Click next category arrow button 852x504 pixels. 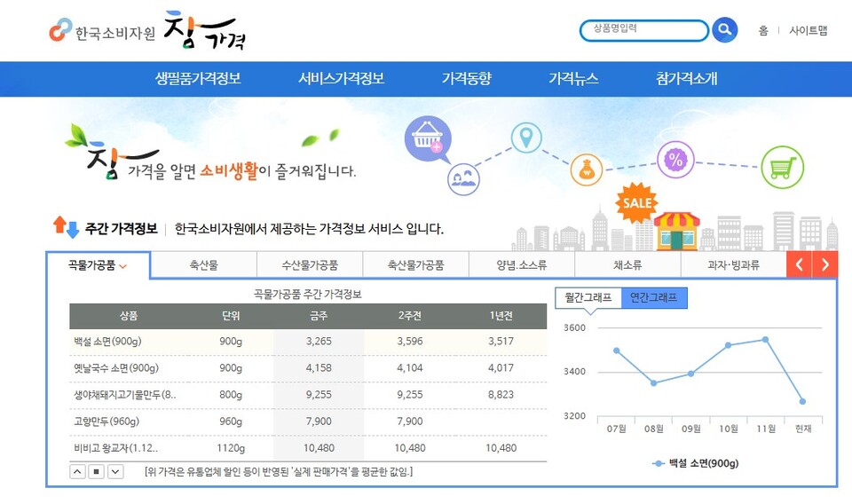coord(824,264)
